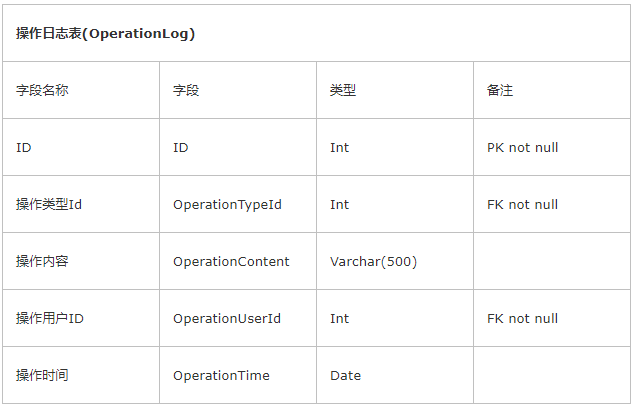Select the Date type cell

(x=395, y=375)
